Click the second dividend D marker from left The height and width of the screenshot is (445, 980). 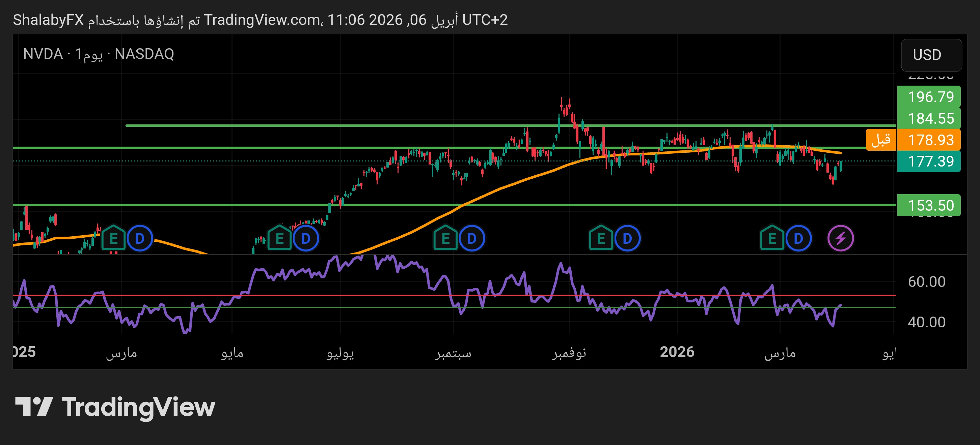coord(305,238)
